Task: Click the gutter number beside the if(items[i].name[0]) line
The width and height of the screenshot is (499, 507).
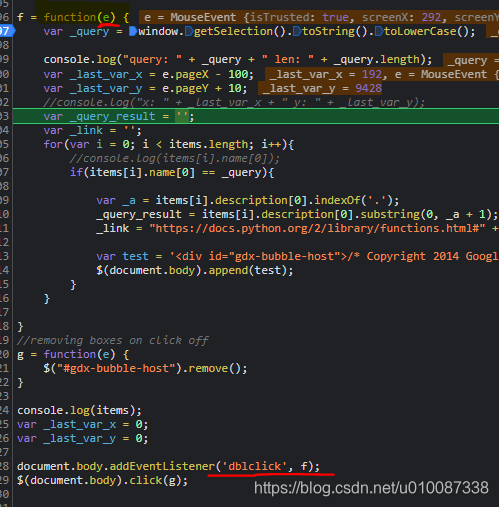Action: [x=5, y=172]
